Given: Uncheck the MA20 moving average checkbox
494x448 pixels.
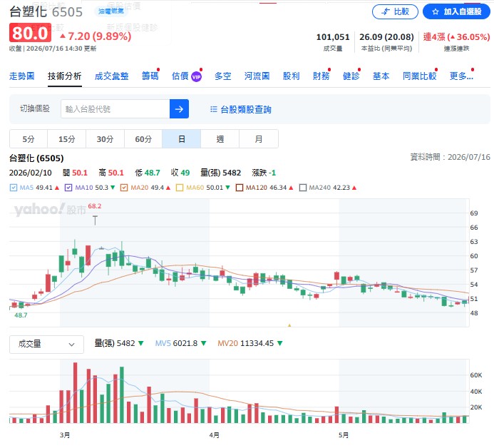Looking at the screenshot, I should (124, 188).
